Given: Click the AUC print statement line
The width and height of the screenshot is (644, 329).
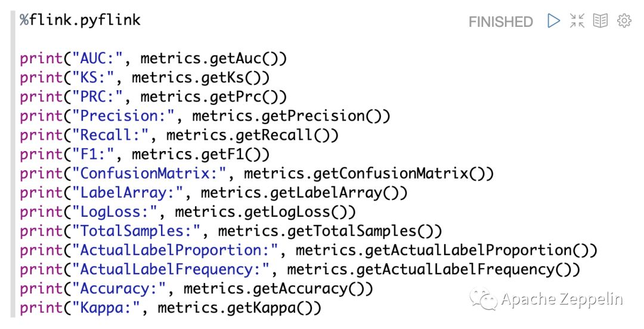Looking at the screenshot, I should [x=153, y=59].
